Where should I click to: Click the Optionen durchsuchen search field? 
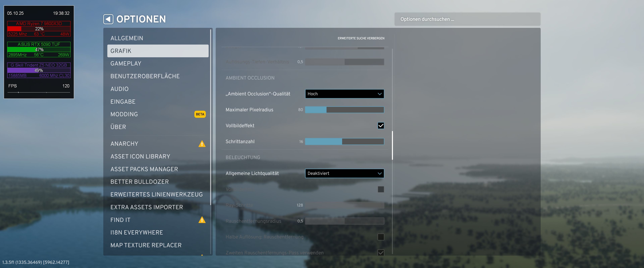pyautogui.click(x=467, y=19)
